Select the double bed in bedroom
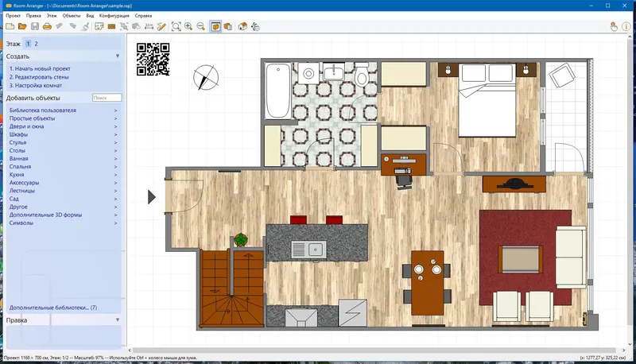This screenshot has width=636, height=364. [x=487, y=100]
